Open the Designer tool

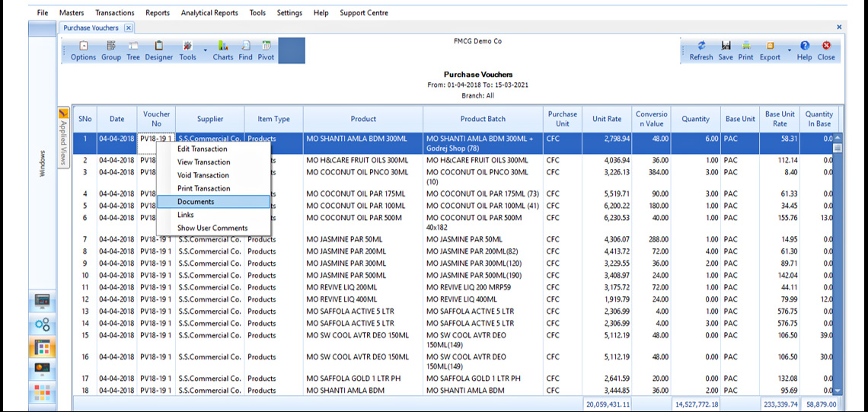[159, 50]
